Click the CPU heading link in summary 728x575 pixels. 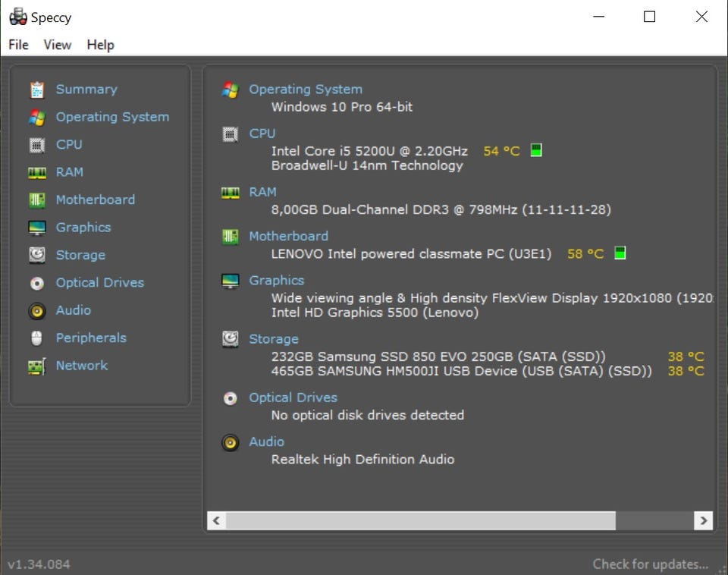[262, 134]
